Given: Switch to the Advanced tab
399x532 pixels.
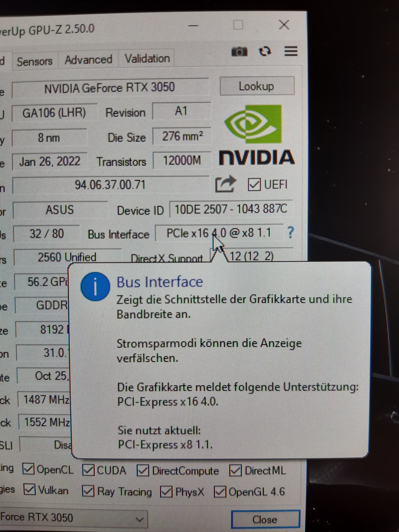Looking at the screenshot, I should point(89,60).
